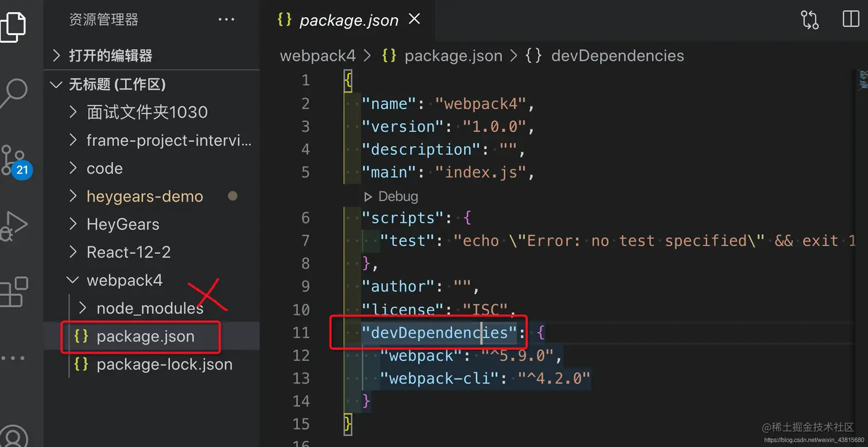
Task: Click the "description" key on line 4
Action: coord(421,150)
